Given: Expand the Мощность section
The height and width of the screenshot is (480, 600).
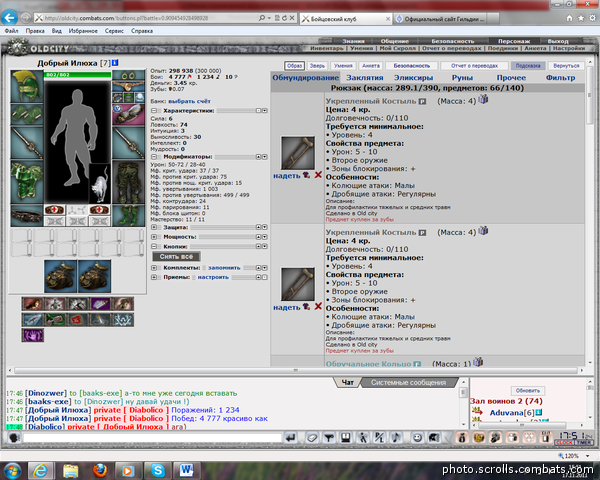Looking at the screenshot, I should point(154,237).
